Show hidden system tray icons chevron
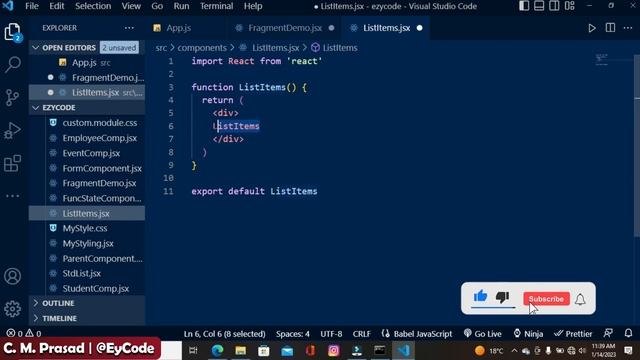 click(x=514, y=350)
